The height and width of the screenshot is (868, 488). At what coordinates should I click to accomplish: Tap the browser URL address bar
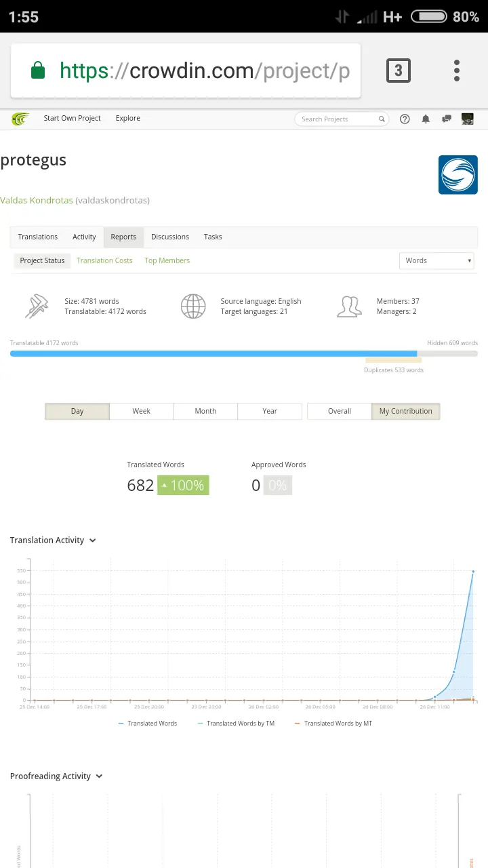tap(186, 71)
